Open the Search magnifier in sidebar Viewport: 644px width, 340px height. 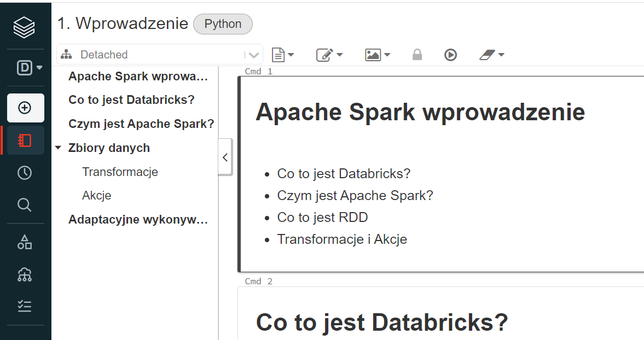[25, 205]
